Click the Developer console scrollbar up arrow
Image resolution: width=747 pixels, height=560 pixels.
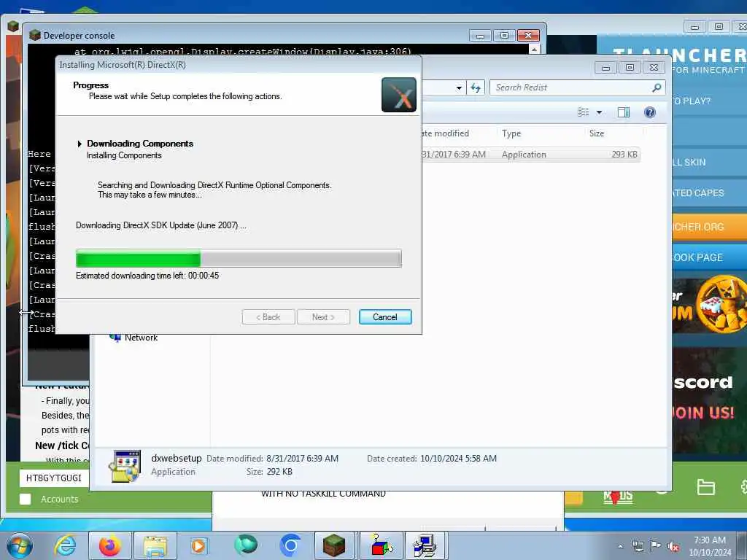pos(535,50)
